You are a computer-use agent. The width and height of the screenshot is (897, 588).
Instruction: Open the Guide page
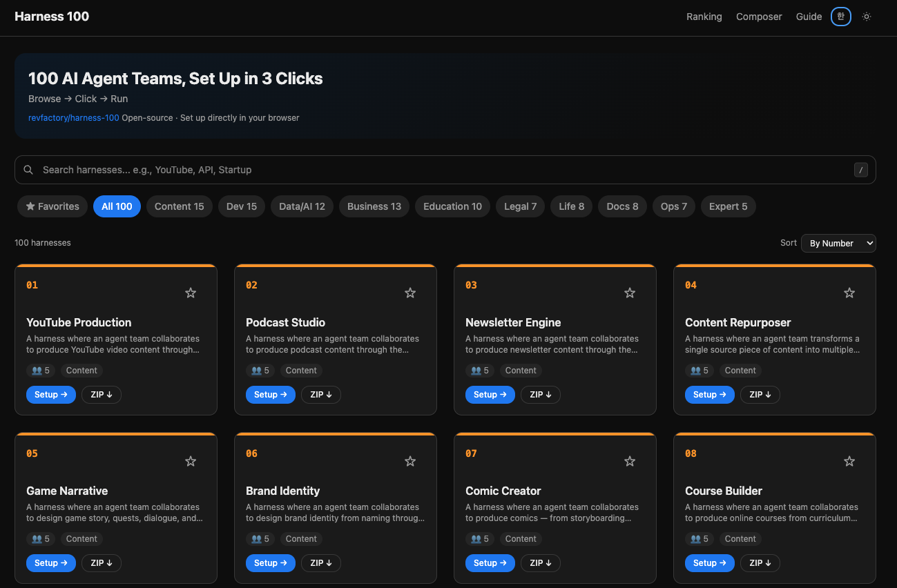(x=809, y=17)
